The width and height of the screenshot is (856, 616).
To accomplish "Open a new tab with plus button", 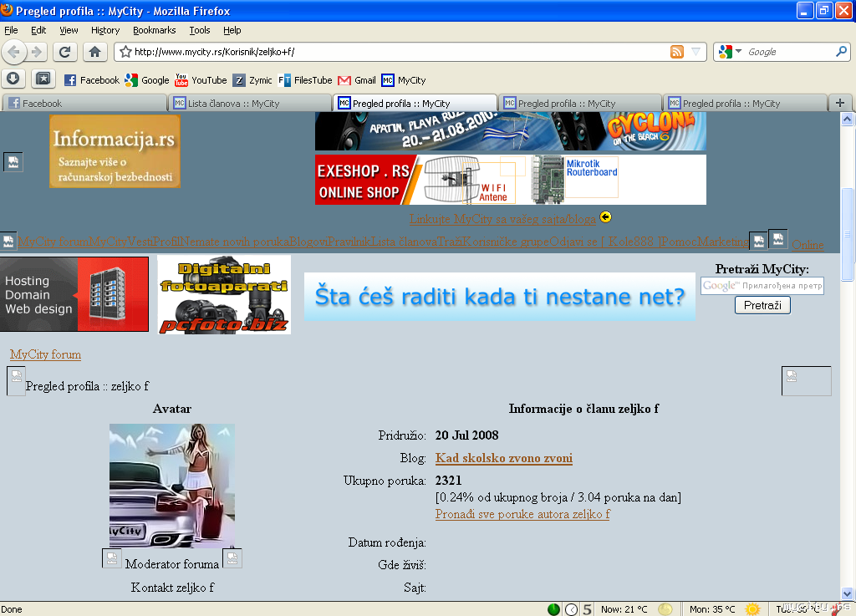I will [x=840, y=103].
